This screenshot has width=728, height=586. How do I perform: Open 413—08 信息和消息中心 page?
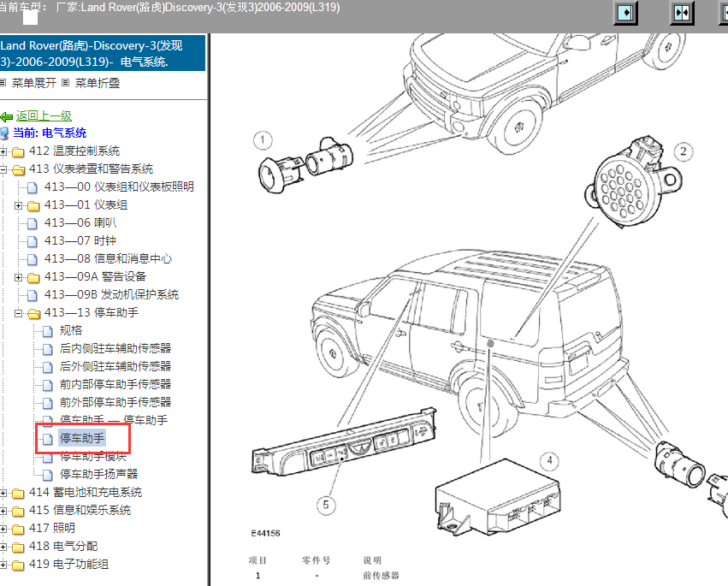108,258
